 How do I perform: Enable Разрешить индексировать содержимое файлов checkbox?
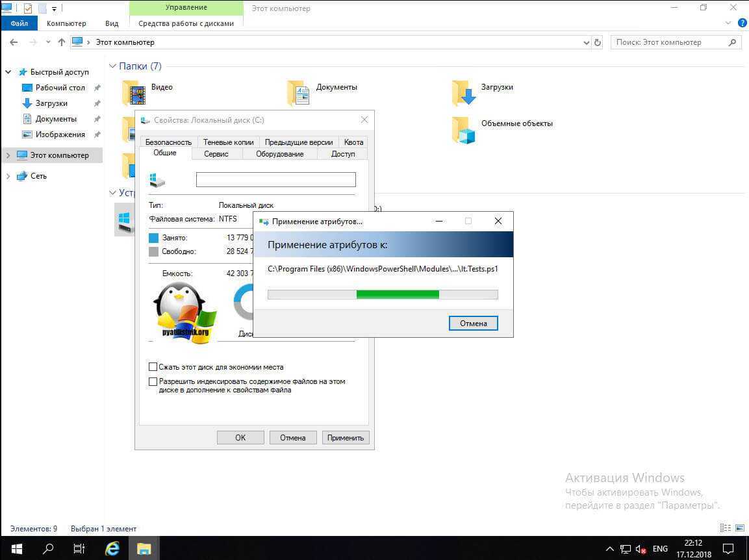tap(153, 382)
